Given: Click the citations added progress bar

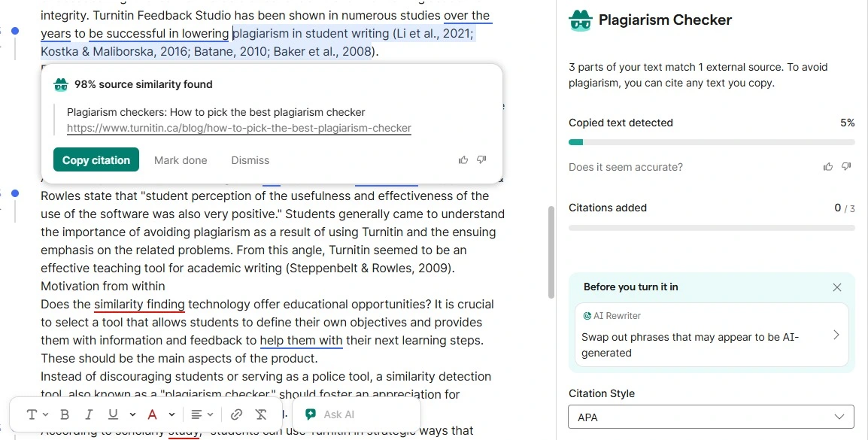Looking at the screenshot, I should (712, 227).
